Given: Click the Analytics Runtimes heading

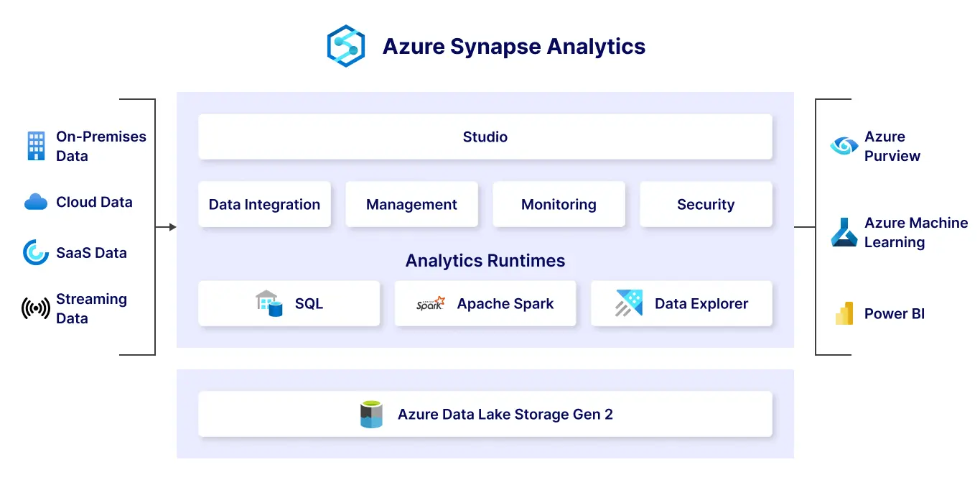Looking at the screenshot, I should [x=485, y=260].
